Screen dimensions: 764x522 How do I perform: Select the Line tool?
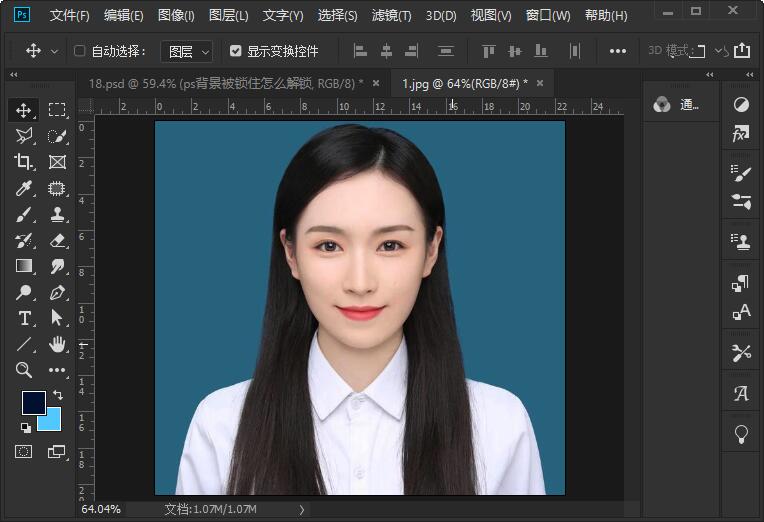tap(23, 345)
